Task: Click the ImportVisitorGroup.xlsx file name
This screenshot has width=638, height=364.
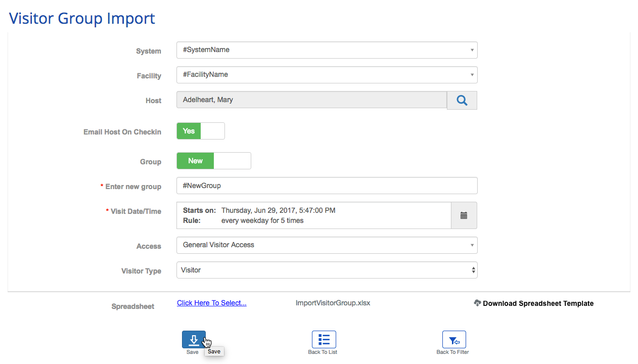Action: [333, 303]
